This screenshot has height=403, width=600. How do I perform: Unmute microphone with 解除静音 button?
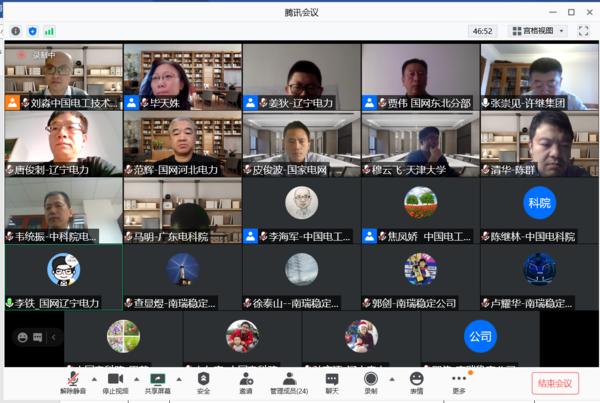click(72, 381)
